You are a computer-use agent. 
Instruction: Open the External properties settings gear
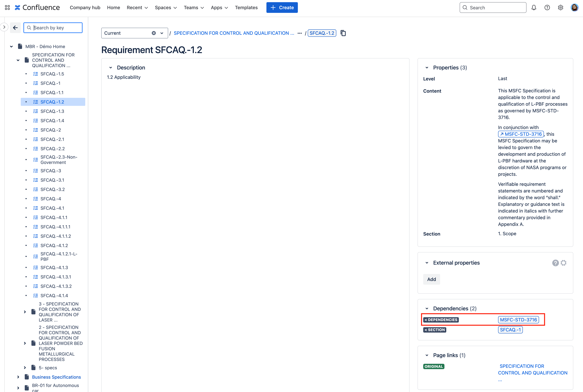point(563,263)
